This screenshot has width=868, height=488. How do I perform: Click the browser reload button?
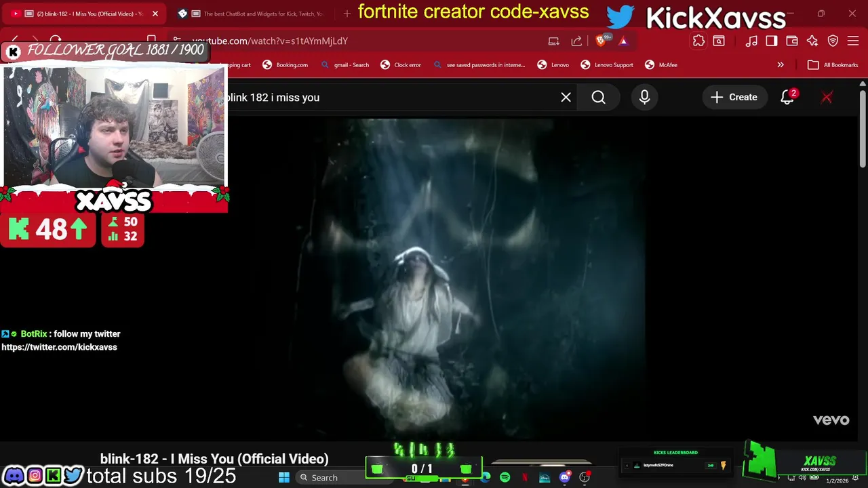point(56,41)
